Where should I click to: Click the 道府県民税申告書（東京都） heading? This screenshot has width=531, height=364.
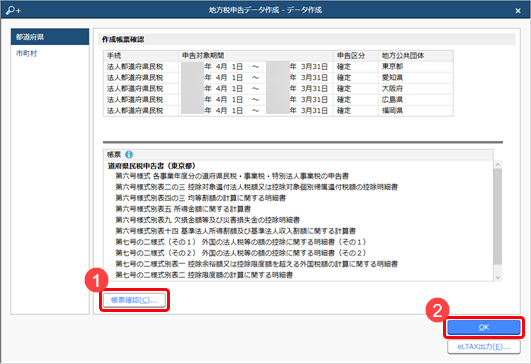pos(152,166)
